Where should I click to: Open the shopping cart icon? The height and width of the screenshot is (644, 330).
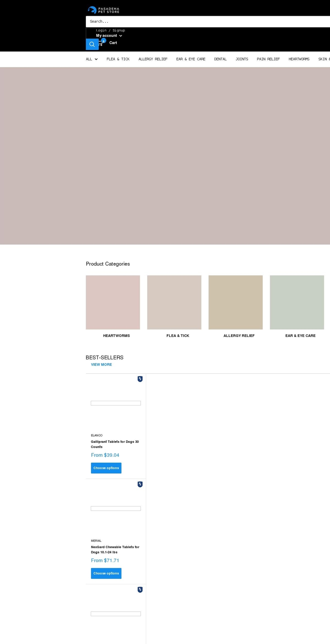101,43
